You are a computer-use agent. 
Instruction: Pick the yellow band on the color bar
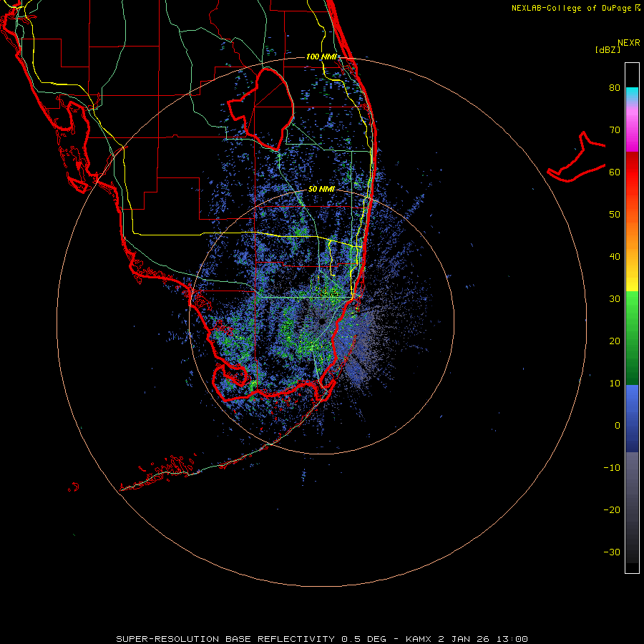632,283
